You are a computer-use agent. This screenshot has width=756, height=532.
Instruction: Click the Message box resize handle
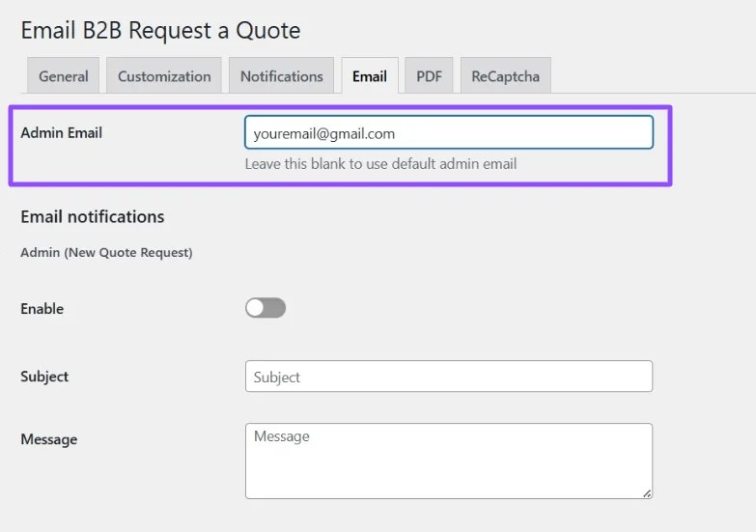[647, 493]
